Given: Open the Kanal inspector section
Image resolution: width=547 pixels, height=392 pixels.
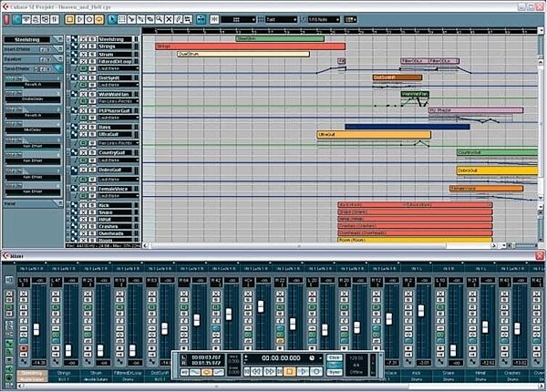Looking at the screenshot, I should point(33,203).
